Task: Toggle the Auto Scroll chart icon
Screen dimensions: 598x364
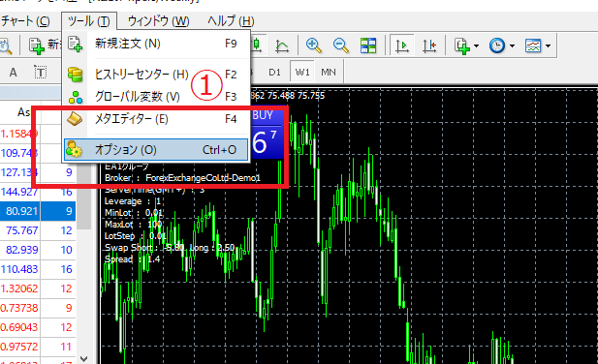Action: coord(402,45)
